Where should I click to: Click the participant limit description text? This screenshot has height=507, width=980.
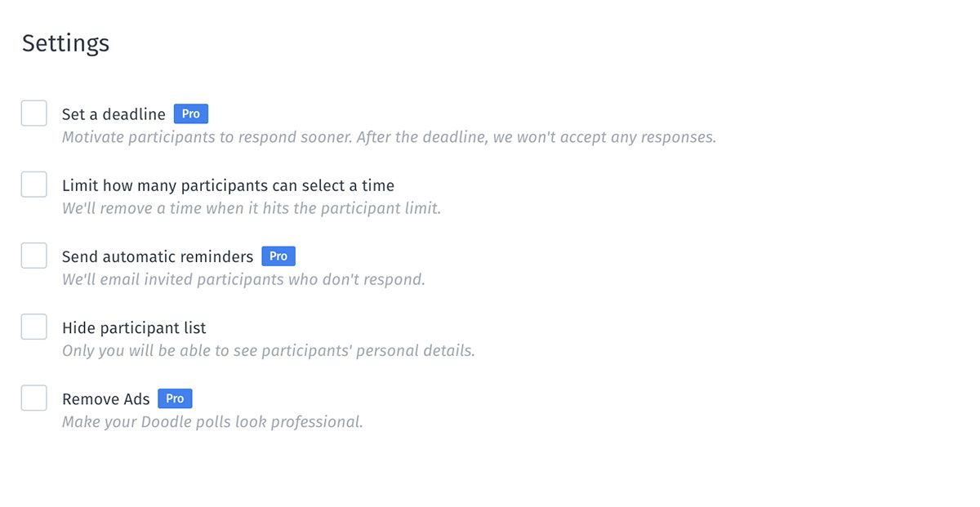[252, 208]
